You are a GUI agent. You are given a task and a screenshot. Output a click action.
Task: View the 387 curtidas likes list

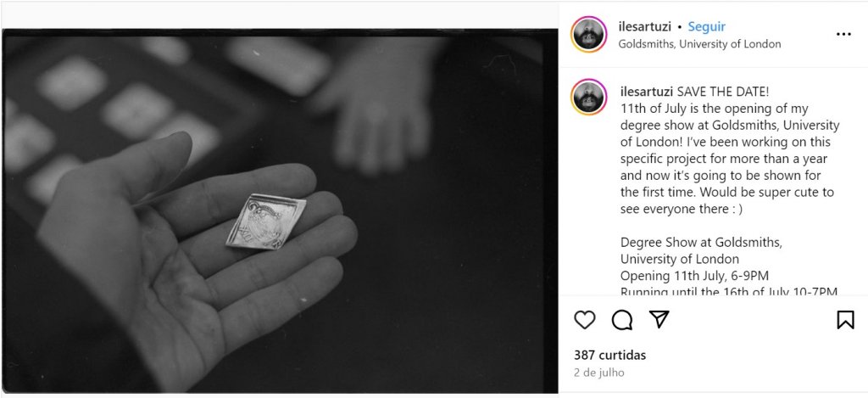click(x=610, y=355)
